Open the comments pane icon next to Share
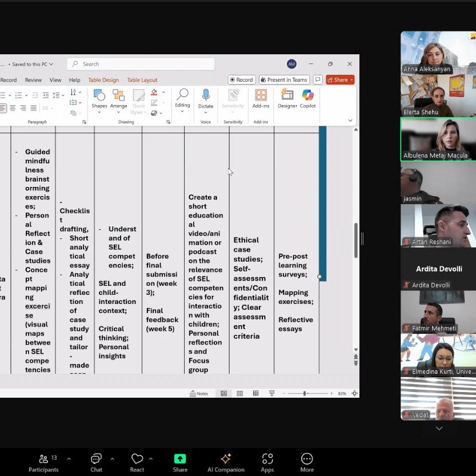Screen dimensions: 476x476 318,80
